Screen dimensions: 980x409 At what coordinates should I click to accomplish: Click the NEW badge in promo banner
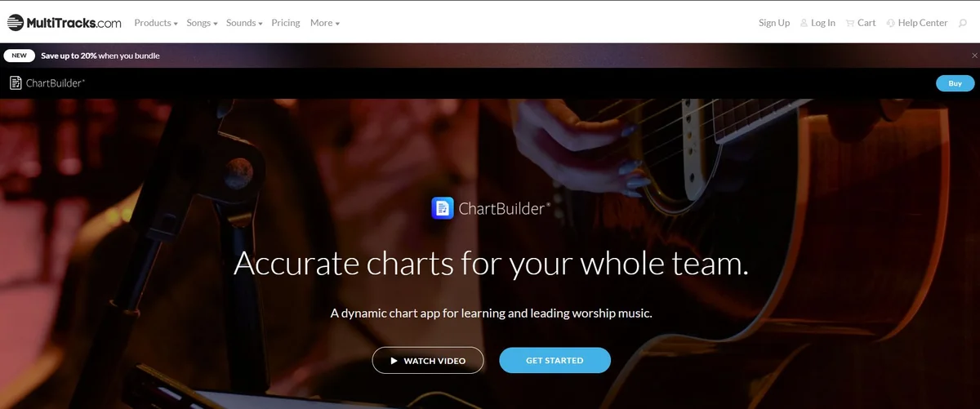(x=19, y=56)
